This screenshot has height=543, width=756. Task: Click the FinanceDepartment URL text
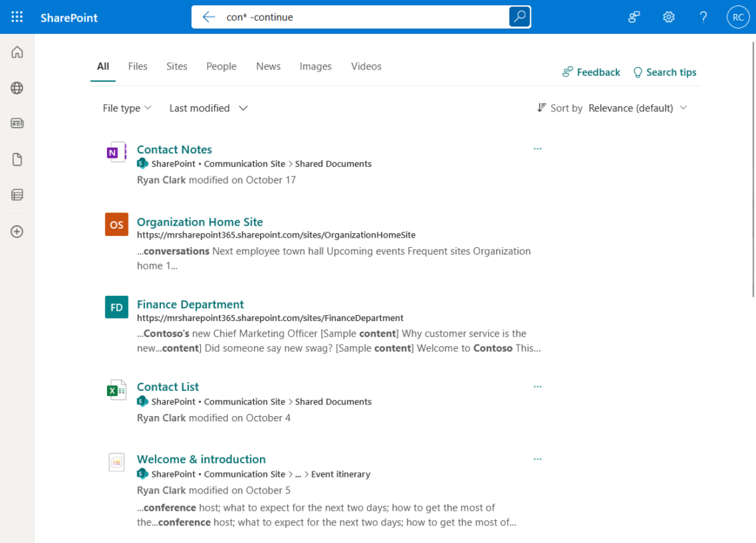coord(270,318)
